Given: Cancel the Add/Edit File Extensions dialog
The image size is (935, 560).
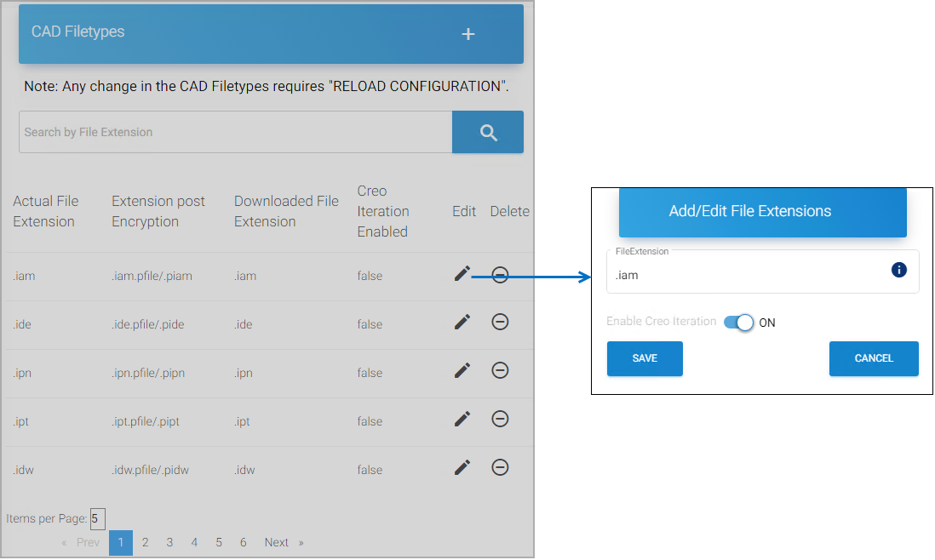Looking at the screenshot, I should point(874,358).
